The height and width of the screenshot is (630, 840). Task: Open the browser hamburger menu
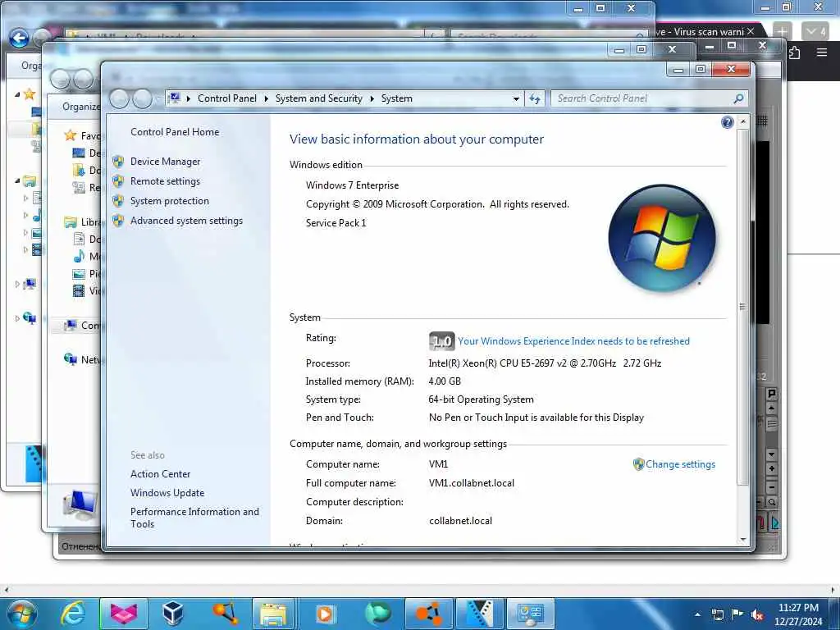tap(822, 52)
